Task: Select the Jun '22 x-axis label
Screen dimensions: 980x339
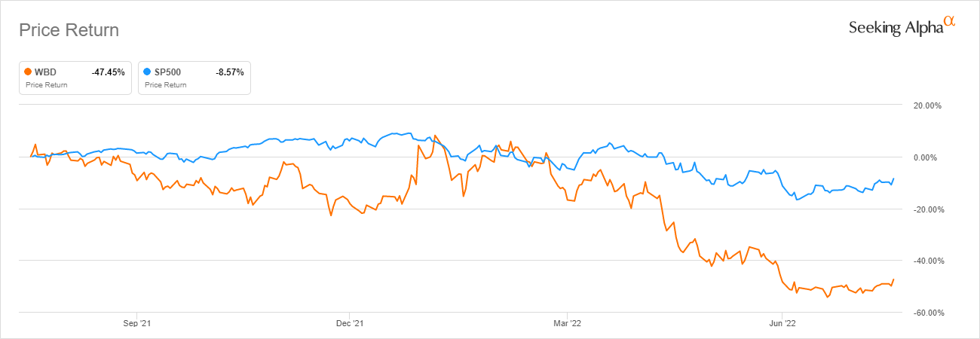Action: [781, 324]
